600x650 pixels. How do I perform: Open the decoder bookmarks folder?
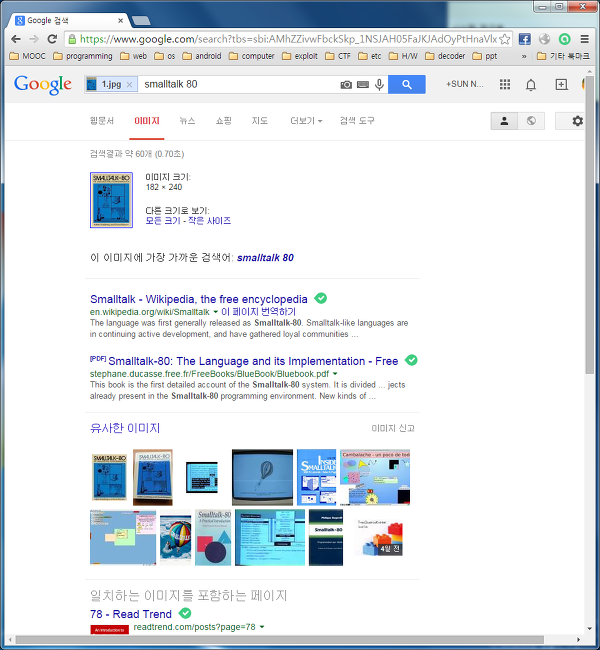click(445, 56)
